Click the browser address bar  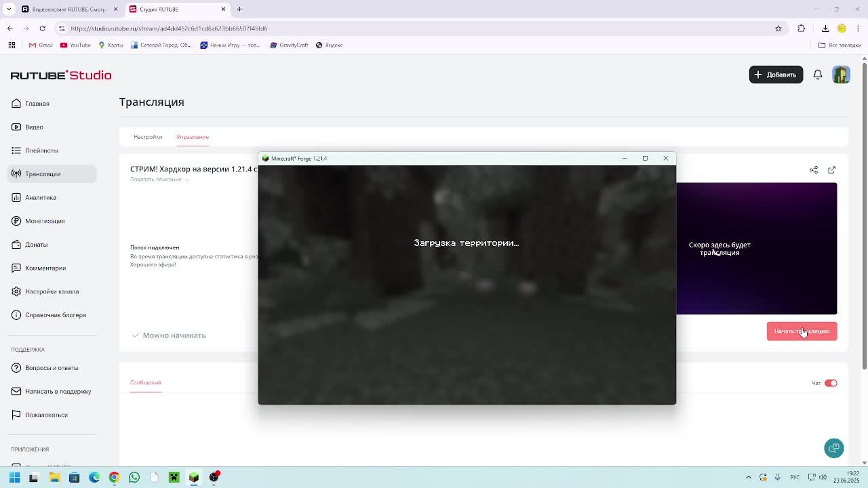tap(420, 28)
